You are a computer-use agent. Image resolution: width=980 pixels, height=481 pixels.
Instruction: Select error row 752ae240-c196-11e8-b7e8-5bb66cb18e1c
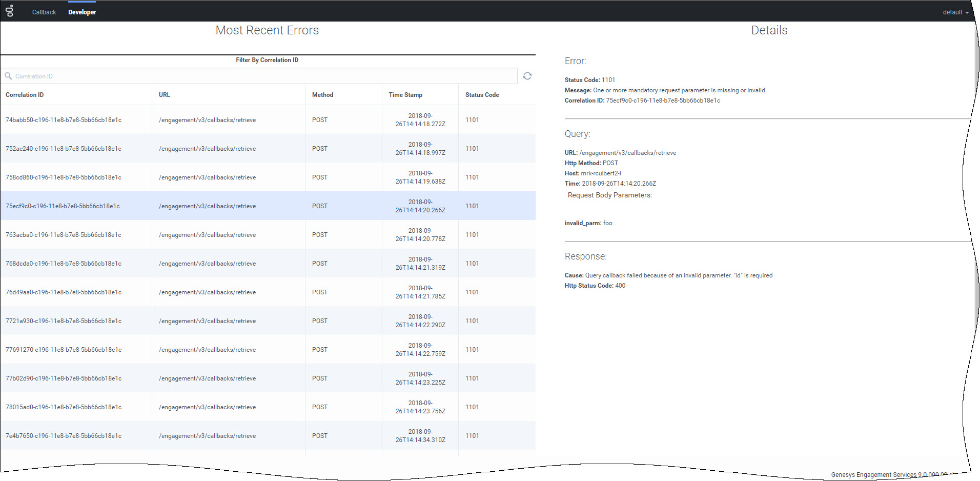coord(64,149)
